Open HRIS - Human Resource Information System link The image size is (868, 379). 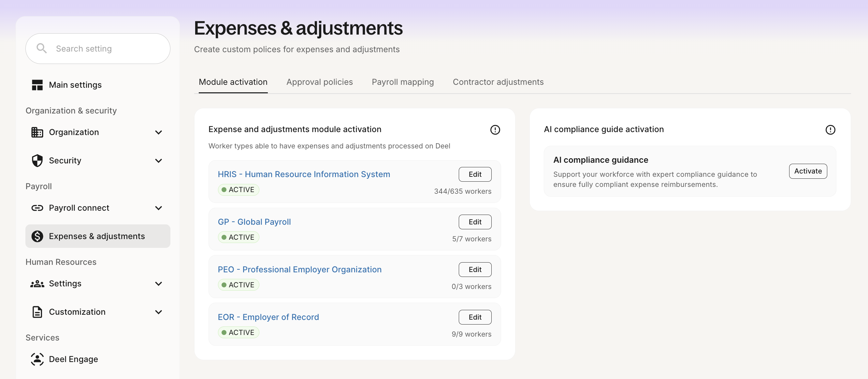tap(304, 174)
